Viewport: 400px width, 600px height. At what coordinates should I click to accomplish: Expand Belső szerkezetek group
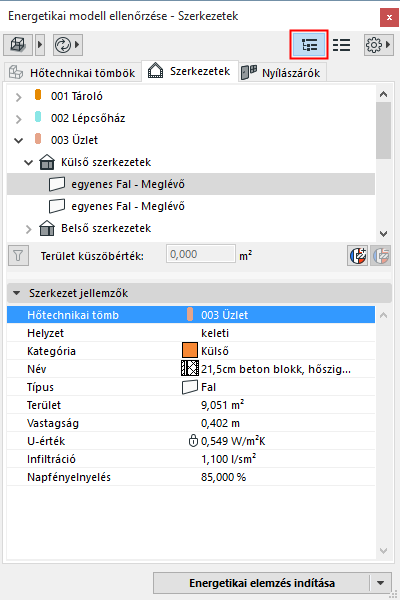[28, 229]
